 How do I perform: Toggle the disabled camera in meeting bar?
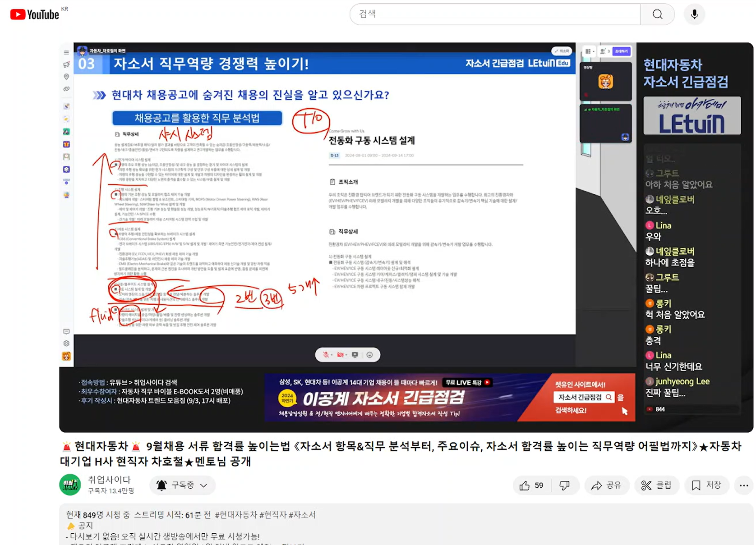pos(341,355)
